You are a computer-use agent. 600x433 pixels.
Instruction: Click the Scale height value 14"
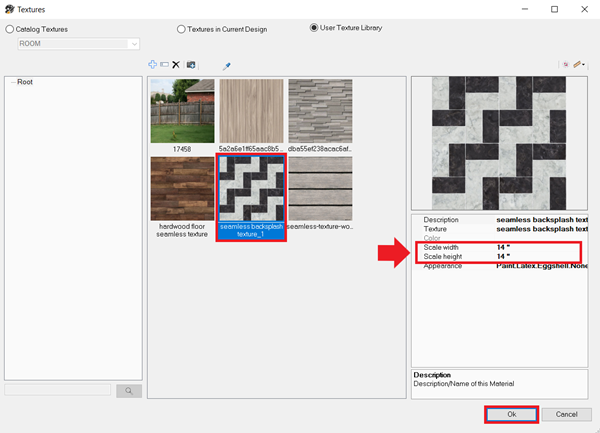click(x=503, y=257)
